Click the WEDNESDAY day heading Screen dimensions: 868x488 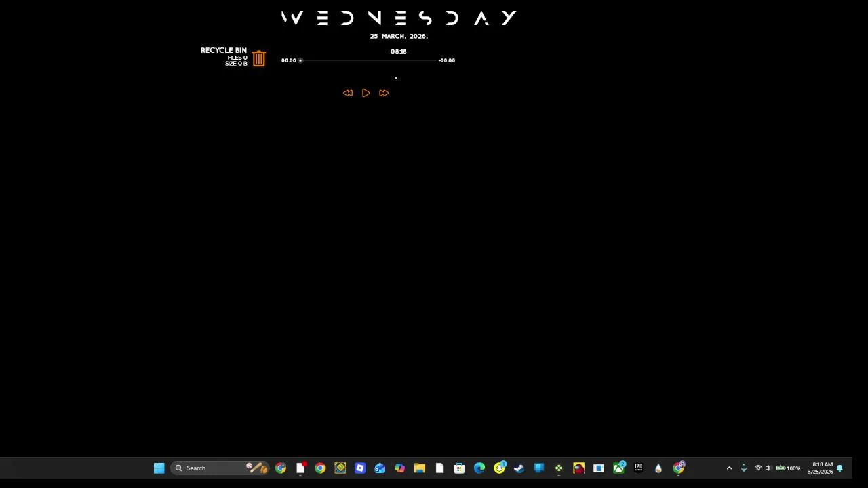click(399, 18)
